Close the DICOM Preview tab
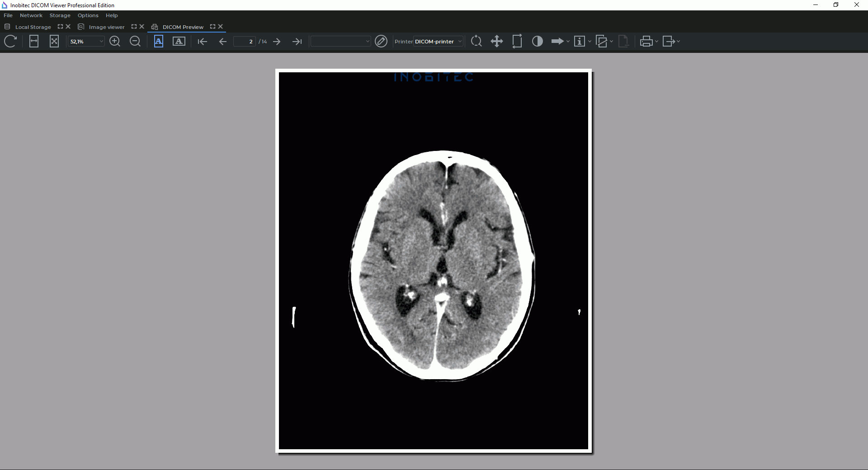The height and width of the screenshot is (470, 868). coord(221,27)
